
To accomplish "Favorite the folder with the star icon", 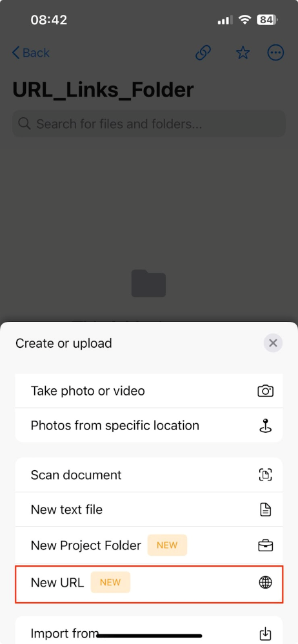I will coord(243,53).
